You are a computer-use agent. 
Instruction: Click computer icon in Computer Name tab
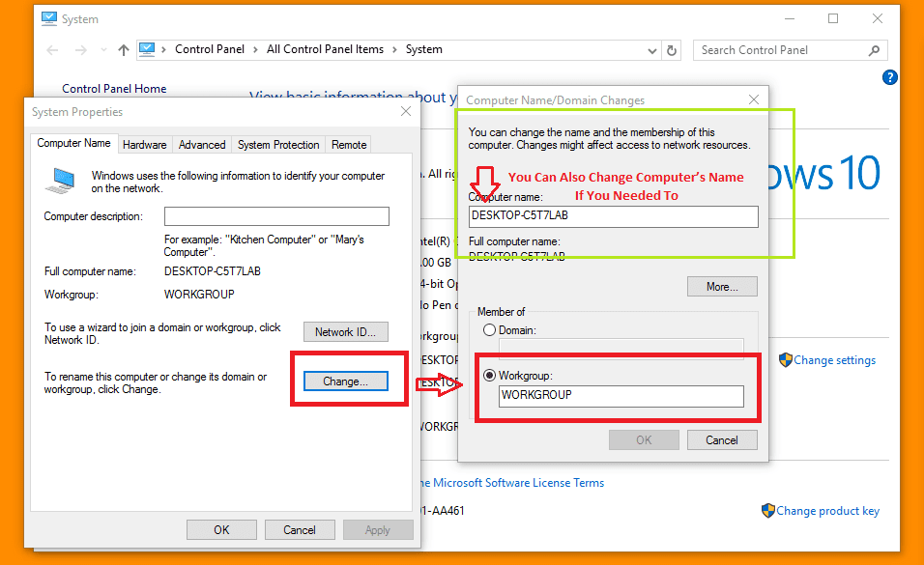coord(61,182)
